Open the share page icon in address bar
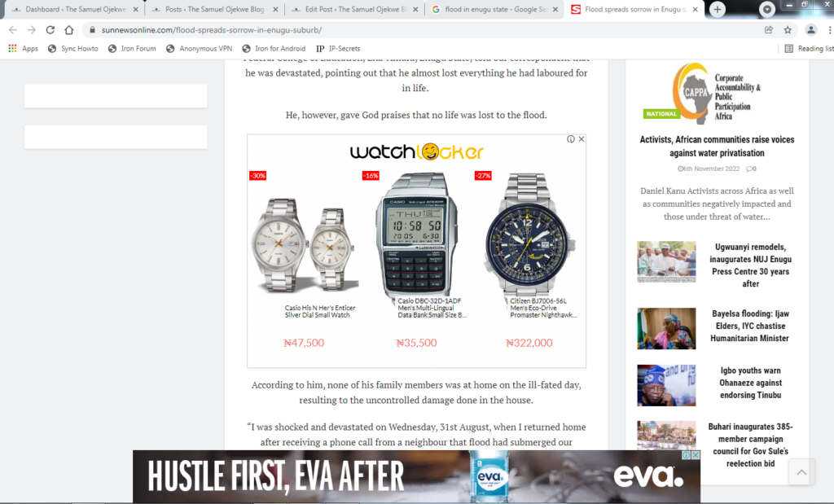The image size is (834, 504). click(769, 30)
